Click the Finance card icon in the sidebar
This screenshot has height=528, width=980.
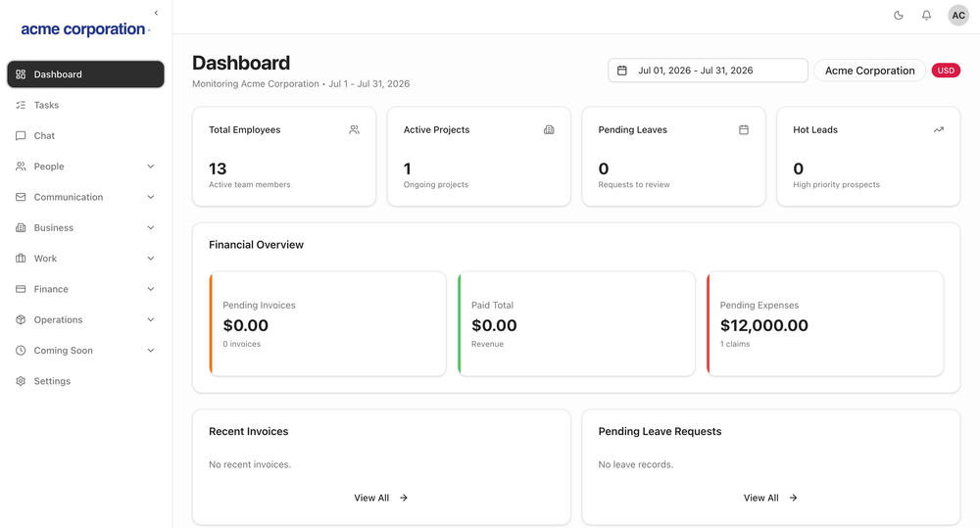coord(21,289)
